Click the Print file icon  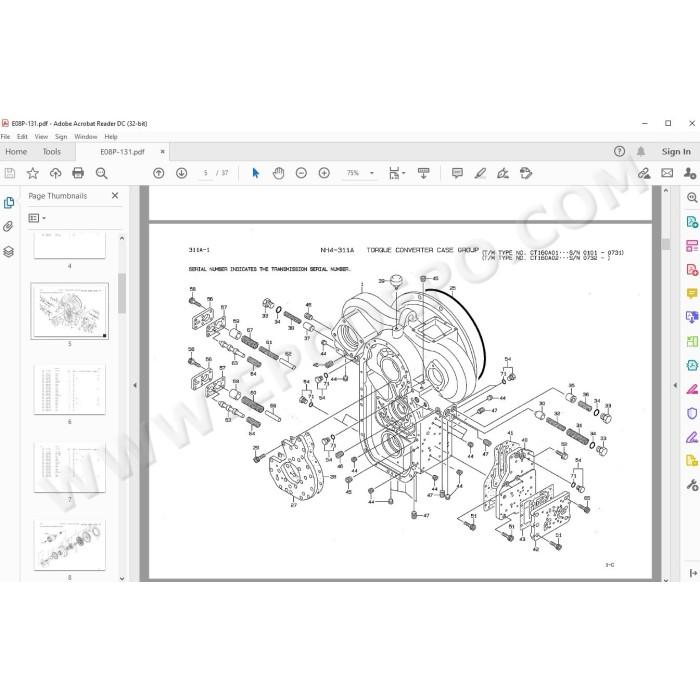(78, 173)
